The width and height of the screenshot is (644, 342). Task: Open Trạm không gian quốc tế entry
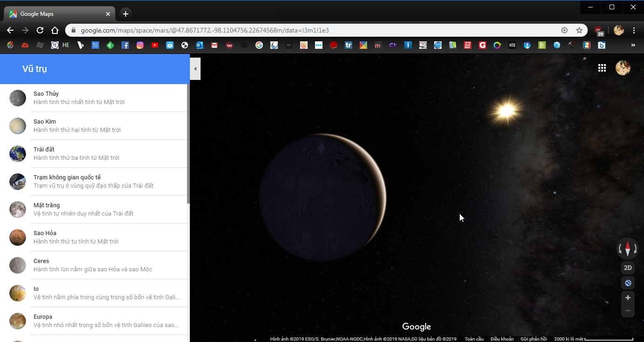tap(94, 182)
